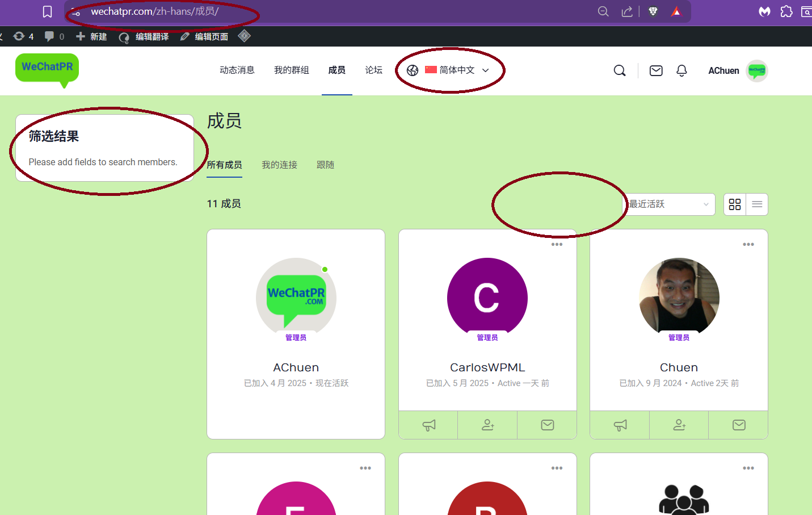Open the three-dot menu on CarlosWPML's card

click(557, 245)
